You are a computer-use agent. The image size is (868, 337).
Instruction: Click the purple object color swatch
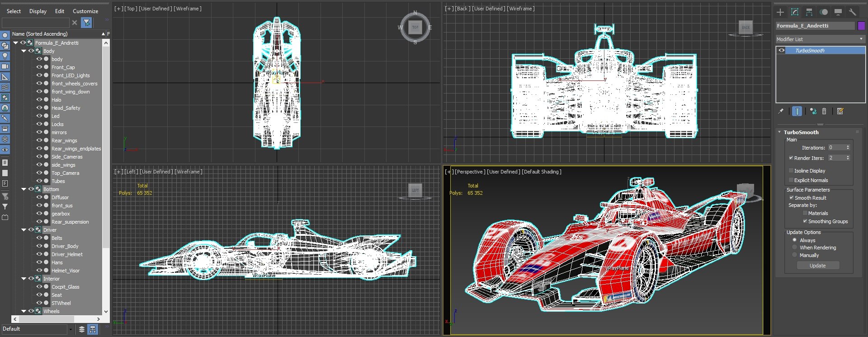[861, 26]
